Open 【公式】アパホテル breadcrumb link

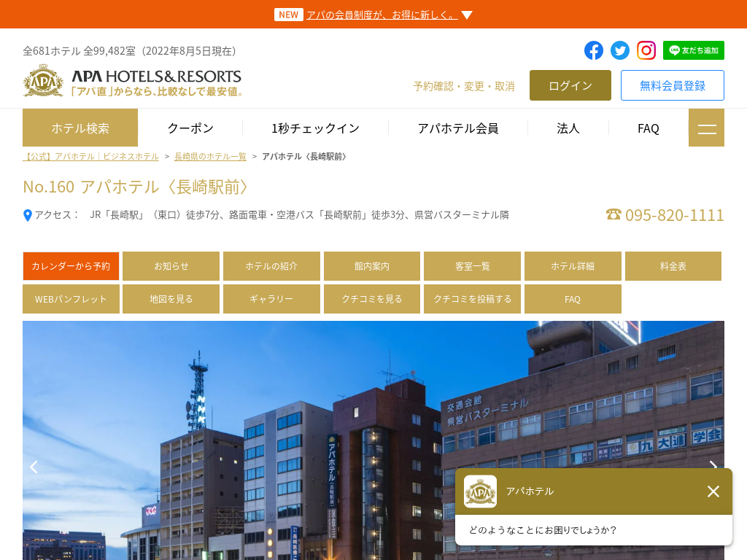pos(90,156)
